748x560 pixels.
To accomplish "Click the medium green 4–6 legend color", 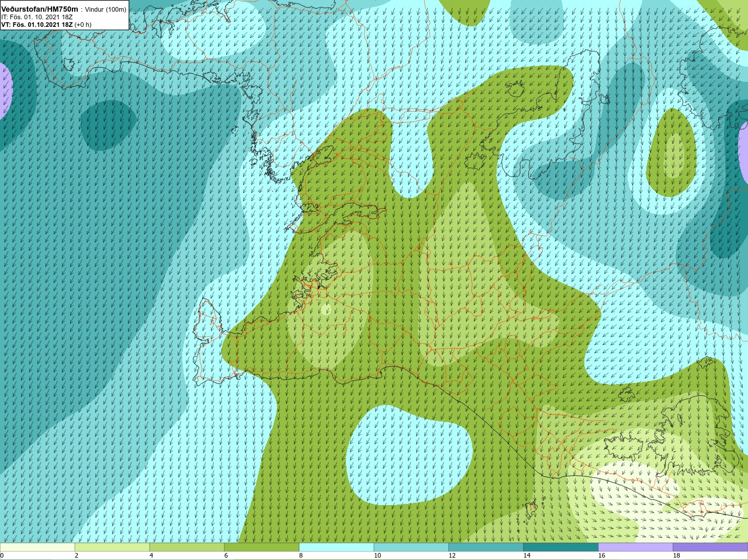I will tap(187, 547).
